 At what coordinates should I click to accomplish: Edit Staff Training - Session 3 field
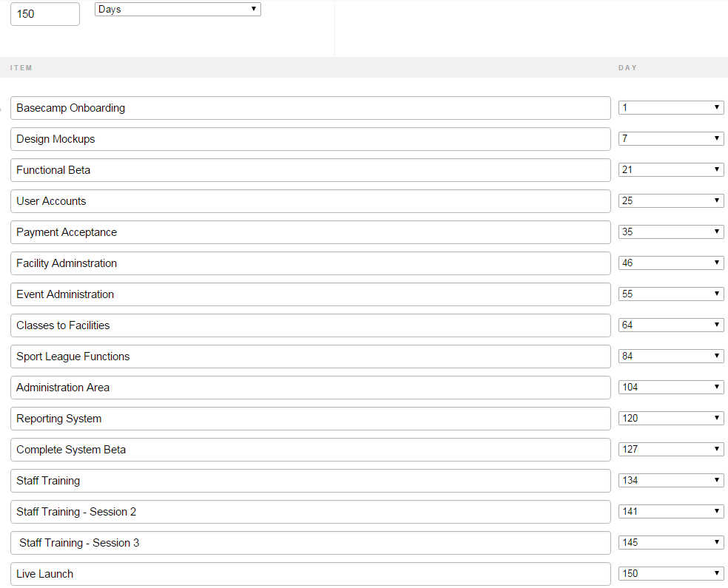click(x=311, y=543)
